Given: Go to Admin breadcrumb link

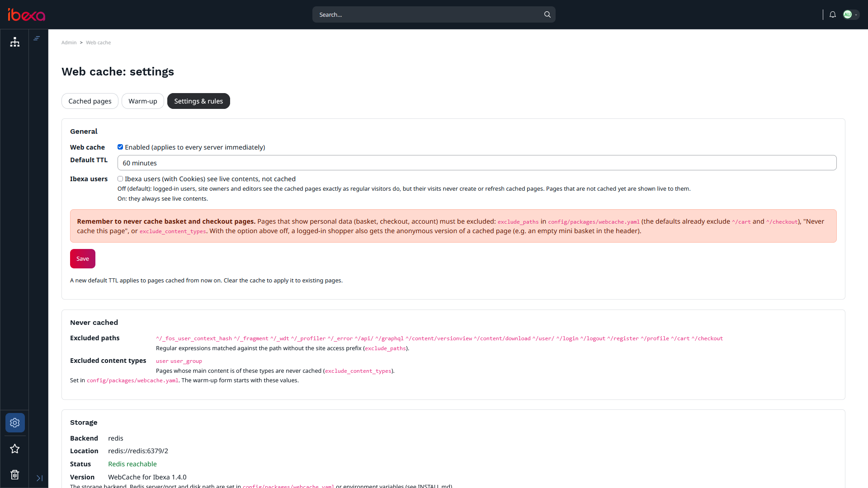Looking at the screenshot, I should pyautogui.click(x=69, y=42).
